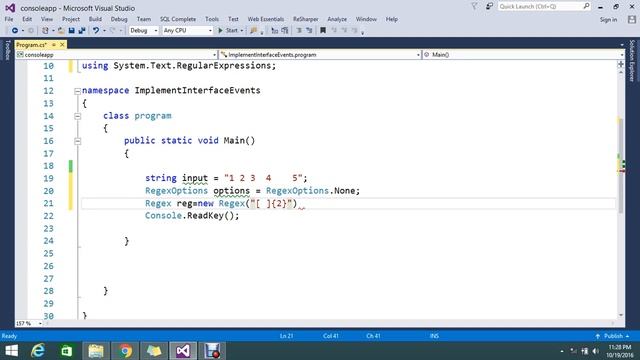The height and width of the screenshot is (360, 640).
Task: Click the INS indicator in status bar
Action: (434, 336)
